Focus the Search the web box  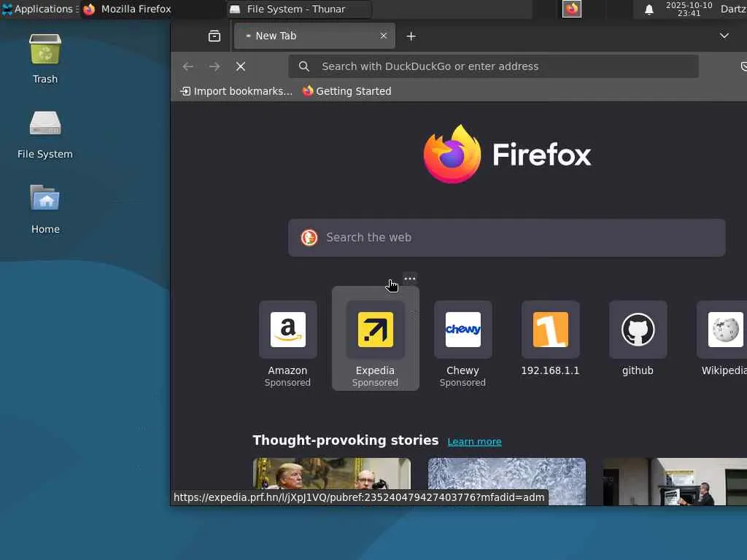507,238
